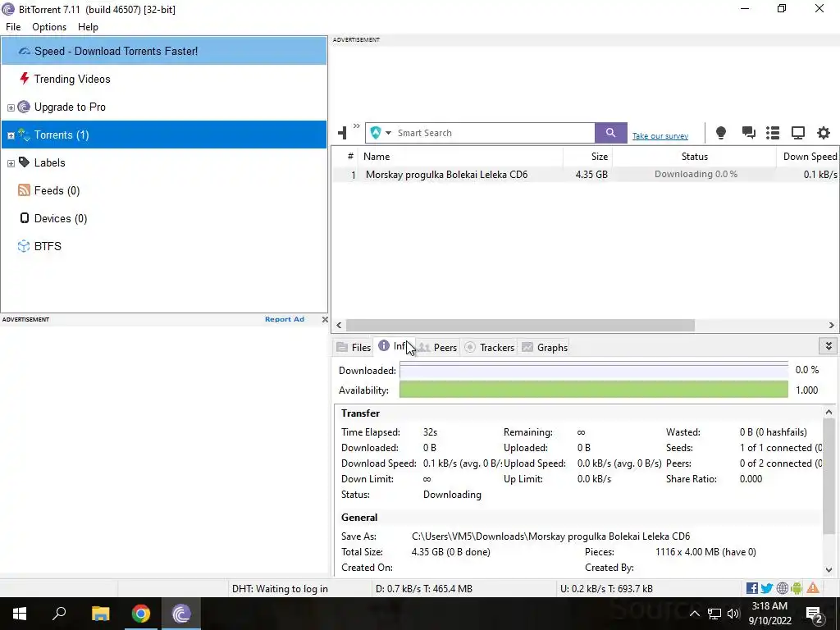This screenshot has width=840, height=630.
Task: Expand the Torrents (1) tree node
Action: 11,135
